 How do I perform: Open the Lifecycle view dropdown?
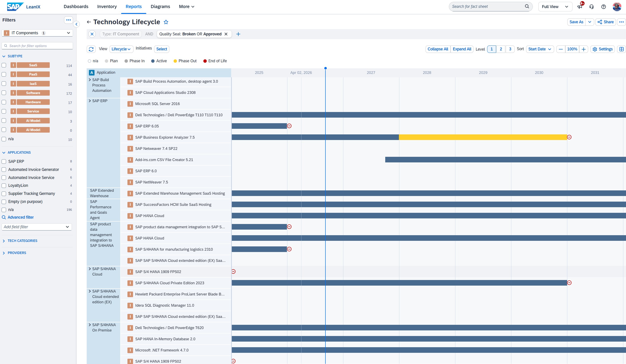pyautogui.click(x=121, y=49)
